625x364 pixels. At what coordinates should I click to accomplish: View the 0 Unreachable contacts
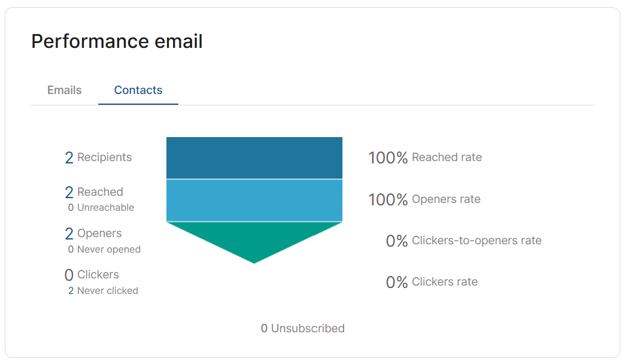(x=101, y=208)
